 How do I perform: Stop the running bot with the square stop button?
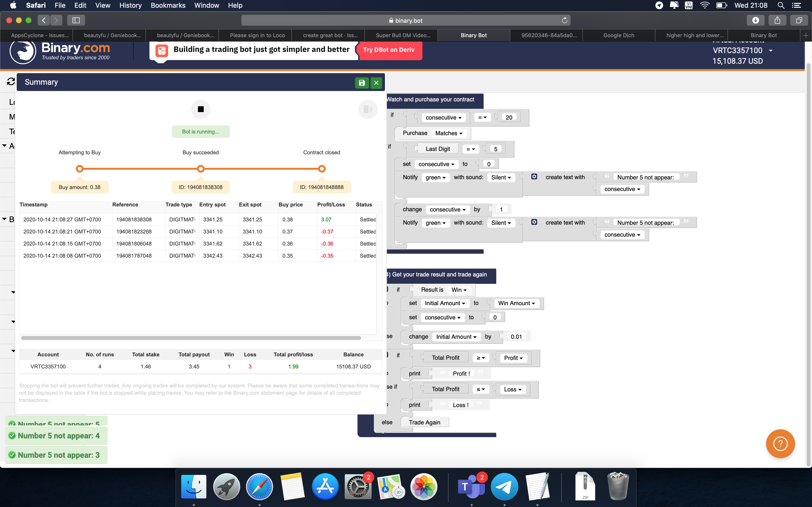(x=201, y=109)
